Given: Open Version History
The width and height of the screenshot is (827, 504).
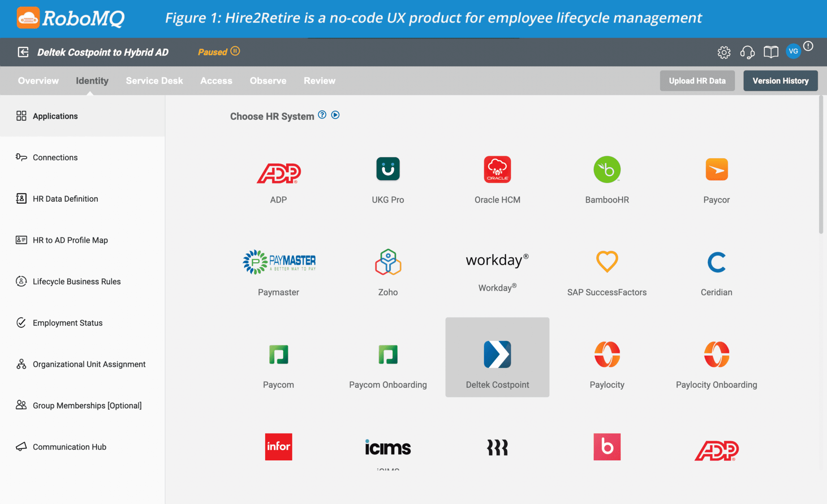Looking at the screenshot, I should pyautogui.click(x=780, y=80).
